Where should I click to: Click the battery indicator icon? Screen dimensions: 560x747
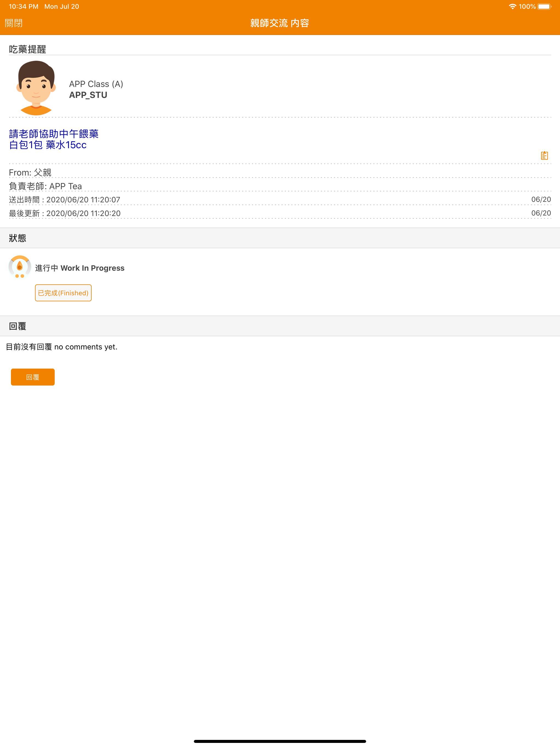544,6
